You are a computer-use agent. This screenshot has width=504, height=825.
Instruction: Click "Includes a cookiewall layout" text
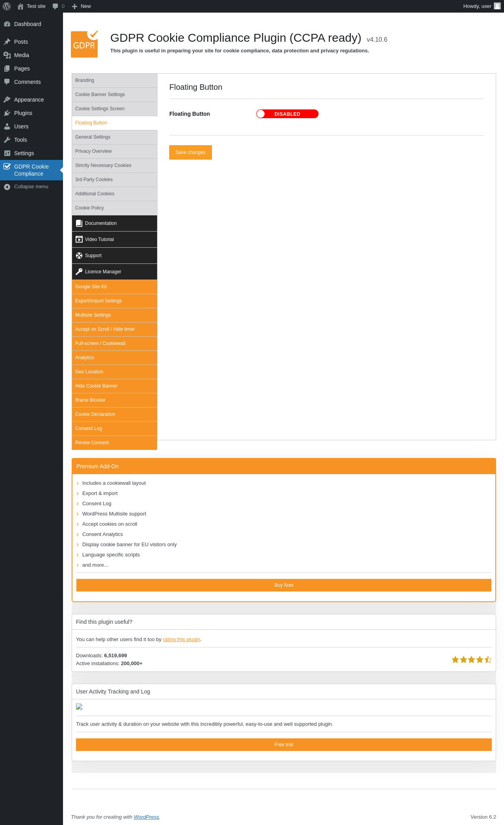(x=114, y=483)
